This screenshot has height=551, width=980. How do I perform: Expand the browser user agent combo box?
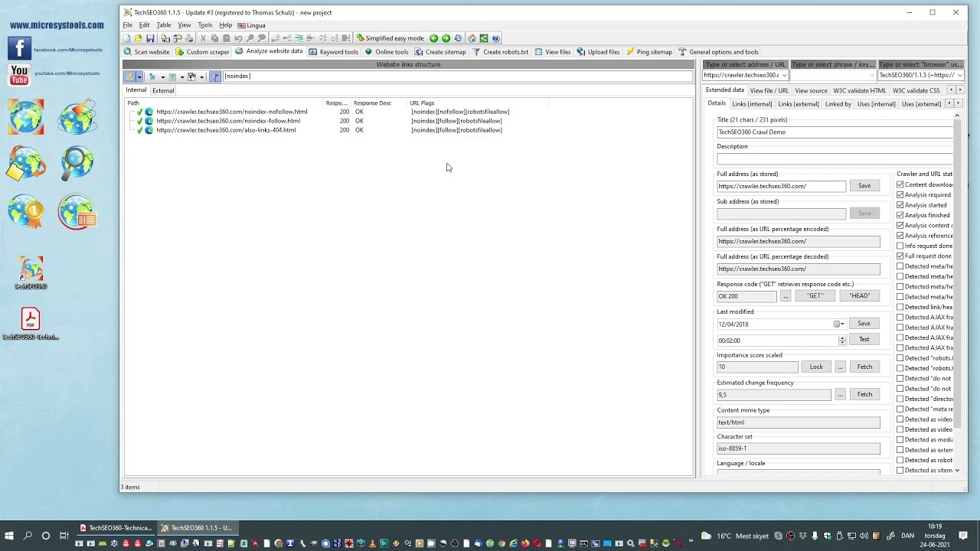click(959, 75)
